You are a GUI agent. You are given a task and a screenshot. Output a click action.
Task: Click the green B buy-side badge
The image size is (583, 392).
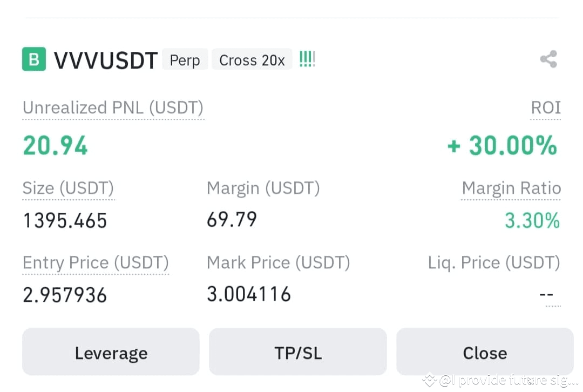34,59
